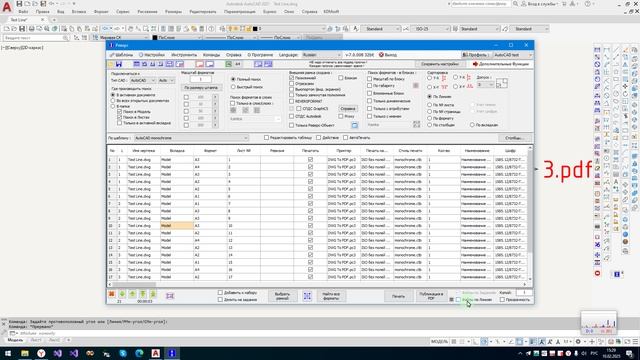Click the blue save icon in the Reverse dialog toolbar
The image size is (640, 360).
tap(119, 64)
